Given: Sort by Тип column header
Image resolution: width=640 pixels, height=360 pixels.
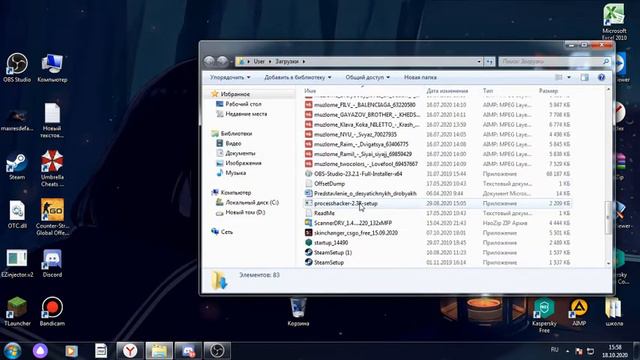Looking at the screenshot, I should coord(488,91).
